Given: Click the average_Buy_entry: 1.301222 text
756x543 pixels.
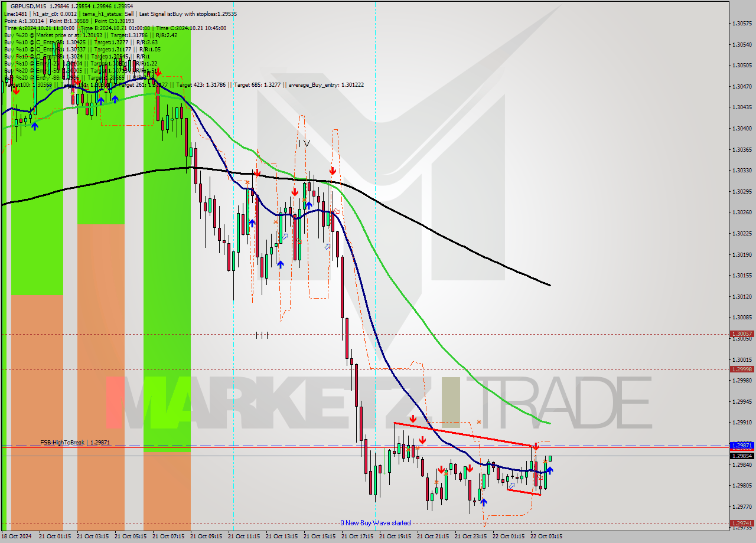Looking at the screenshot, I should pyautogui.click(x=326, y=85).
